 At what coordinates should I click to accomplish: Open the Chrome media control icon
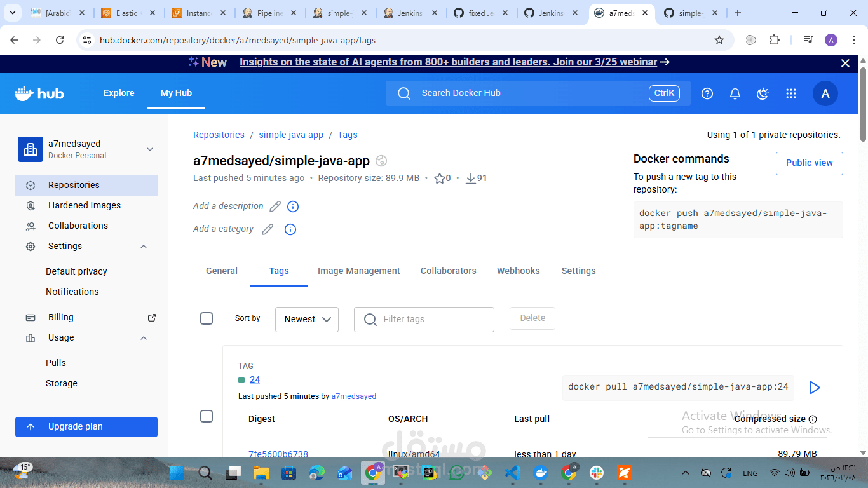(x=808, y=40)
